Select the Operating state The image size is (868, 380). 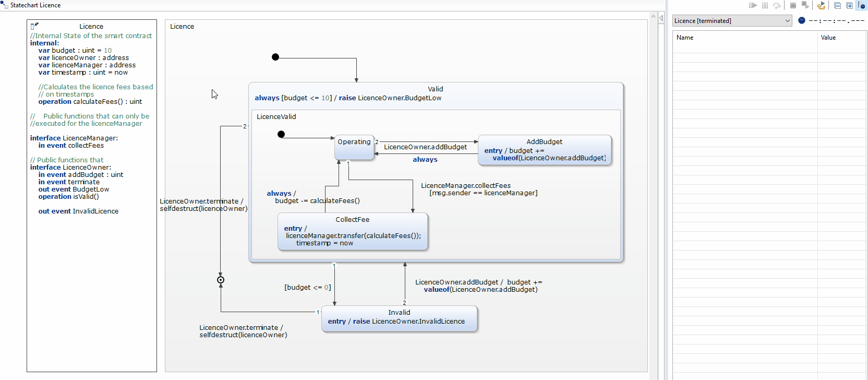pos(354,147)
